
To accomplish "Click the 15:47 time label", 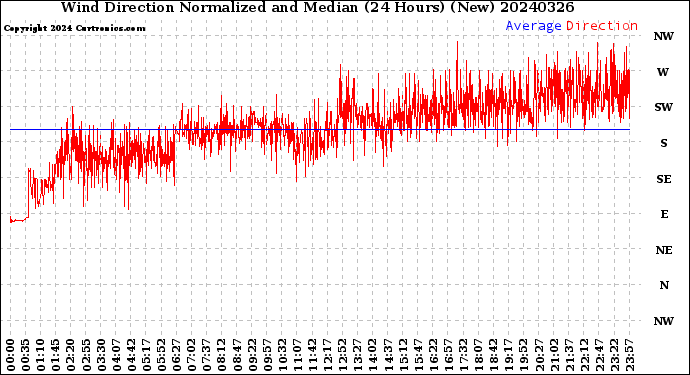I will pyautogui.click(x=418, y=355).
